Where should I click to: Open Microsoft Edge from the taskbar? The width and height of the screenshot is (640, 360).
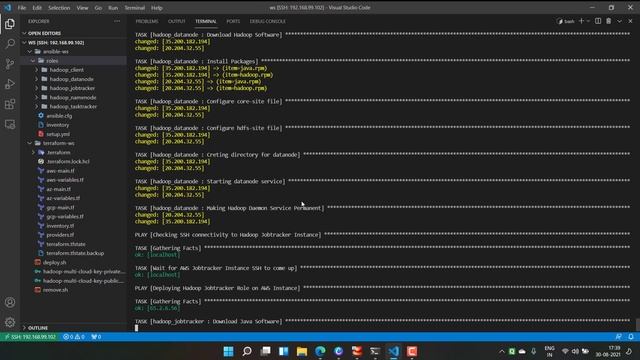point(320,351)
